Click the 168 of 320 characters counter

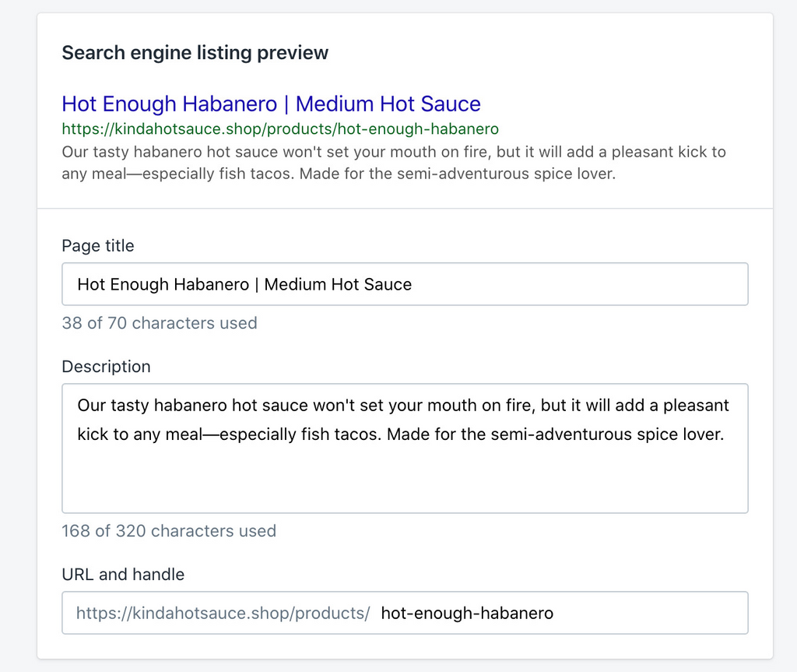[168, 531]
